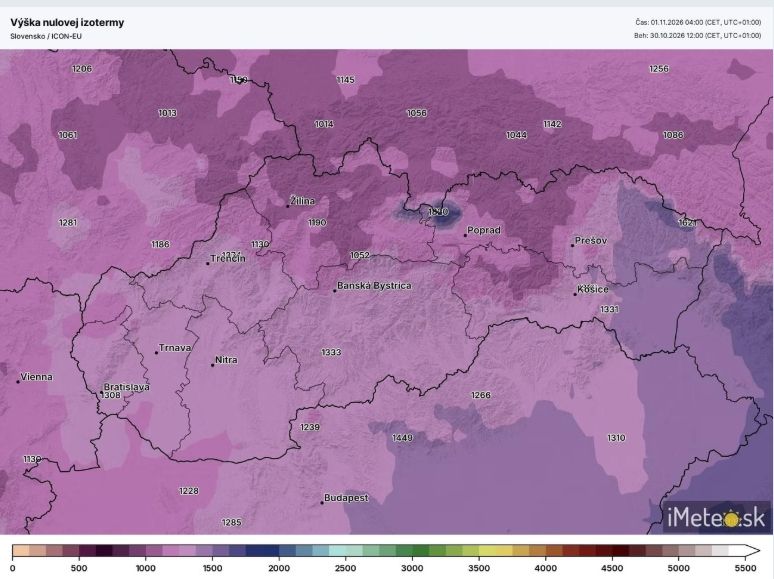This screenshot has width=774, height=579.
Task: Click the map value 1014
Action: click(324, 124)
